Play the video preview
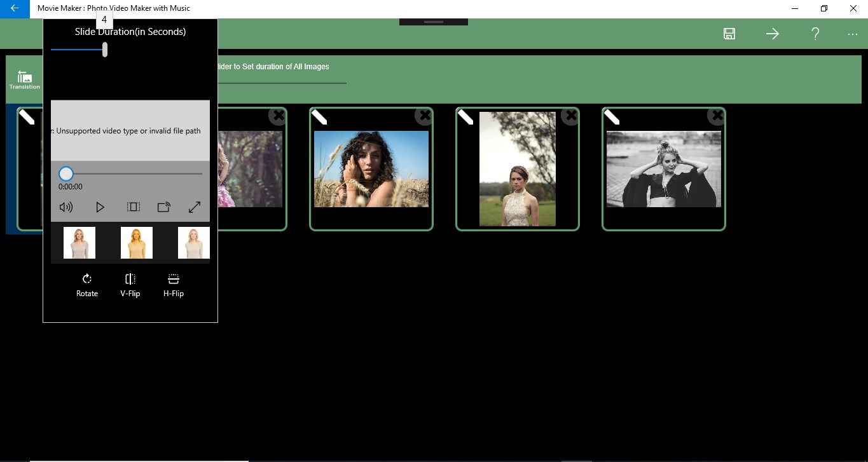The height and width of the screenshot is (462, 868). tap(100, 207)
